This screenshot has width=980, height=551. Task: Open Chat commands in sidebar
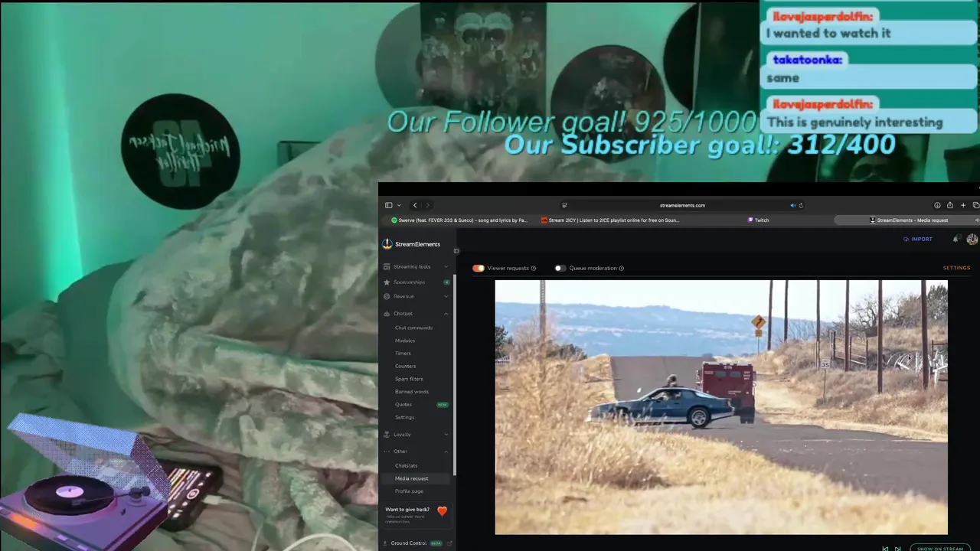[413, 328]
